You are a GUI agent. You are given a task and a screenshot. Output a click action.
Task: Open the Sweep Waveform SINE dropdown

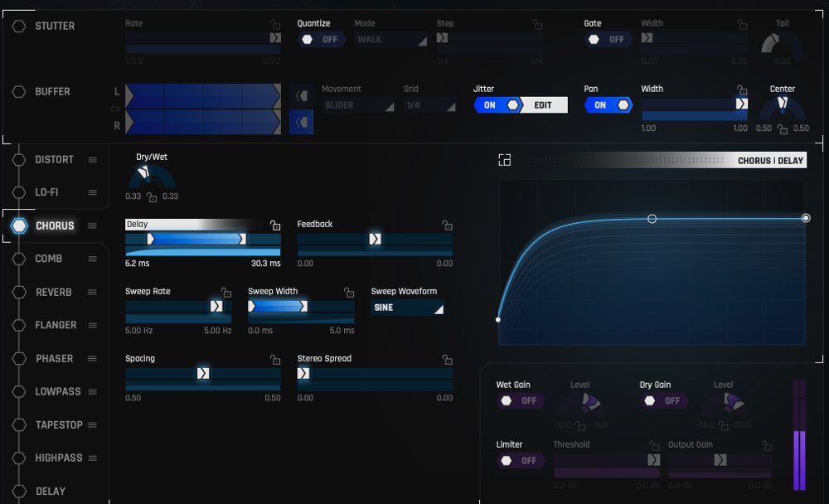[407, 308]
